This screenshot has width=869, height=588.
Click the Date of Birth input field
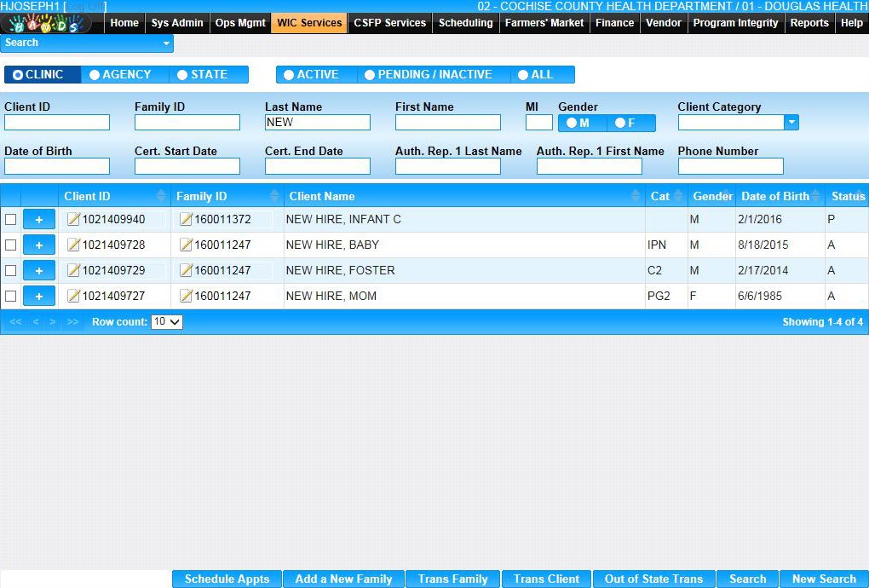pyautogui.click(x=57, y=166)
